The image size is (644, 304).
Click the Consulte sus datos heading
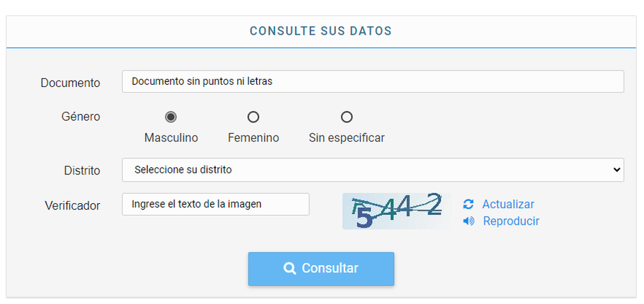(321, 31)
